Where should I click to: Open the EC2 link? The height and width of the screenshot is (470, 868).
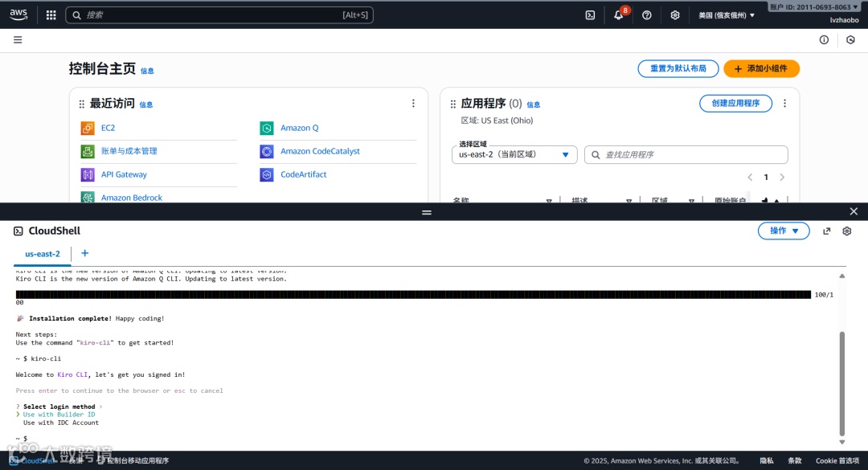pyautogui.click(x=108, y=128)
